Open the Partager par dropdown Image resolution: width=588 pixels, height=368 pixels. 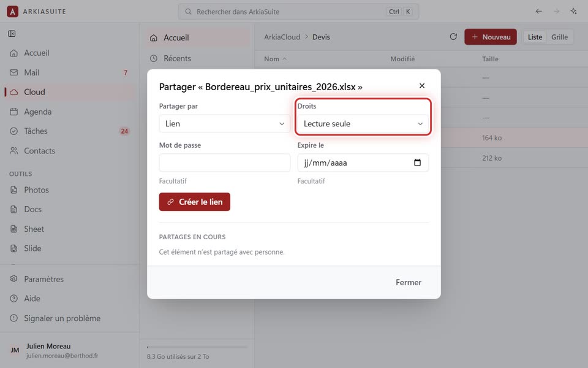(x=225, y=123)
